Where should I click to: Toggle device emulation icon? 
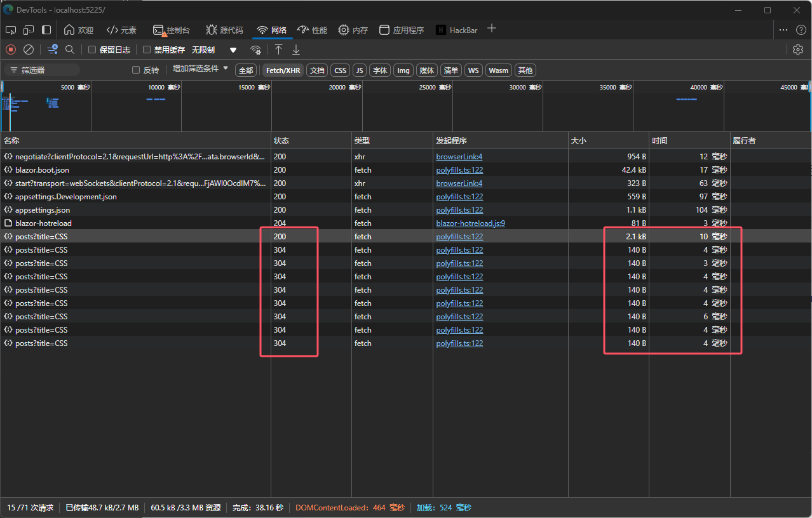[x=29, y=30]
